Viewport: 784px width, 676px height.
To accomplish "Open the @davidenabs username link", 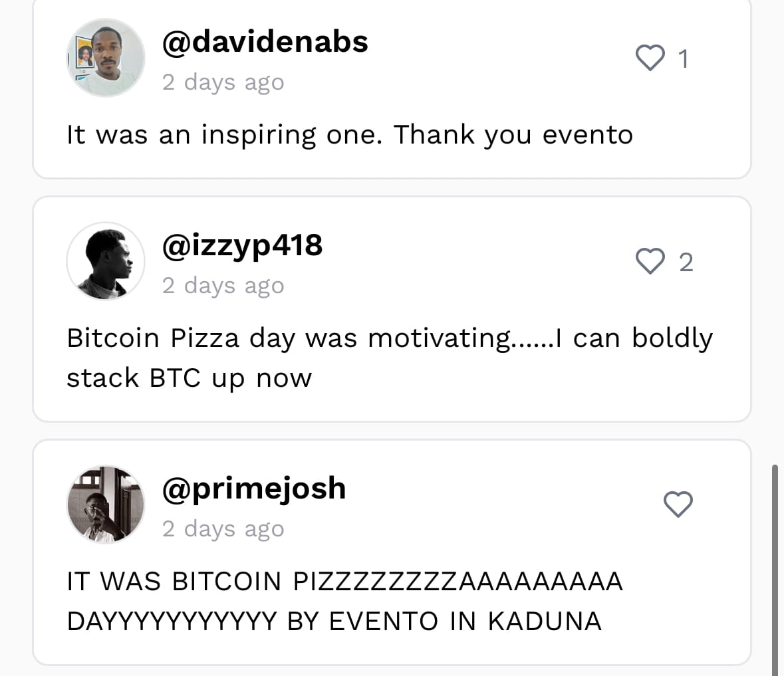I will coord(265,42).
